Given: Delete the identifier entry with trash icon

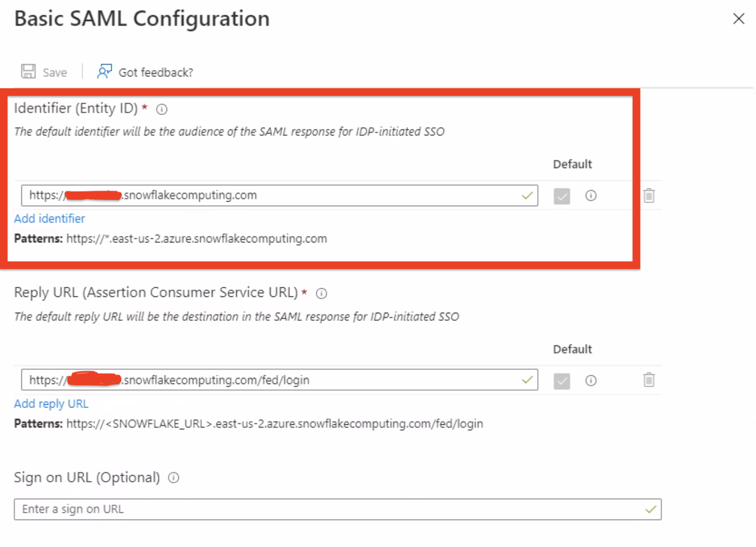Looking at the screenshot, I should coord(649,196).
